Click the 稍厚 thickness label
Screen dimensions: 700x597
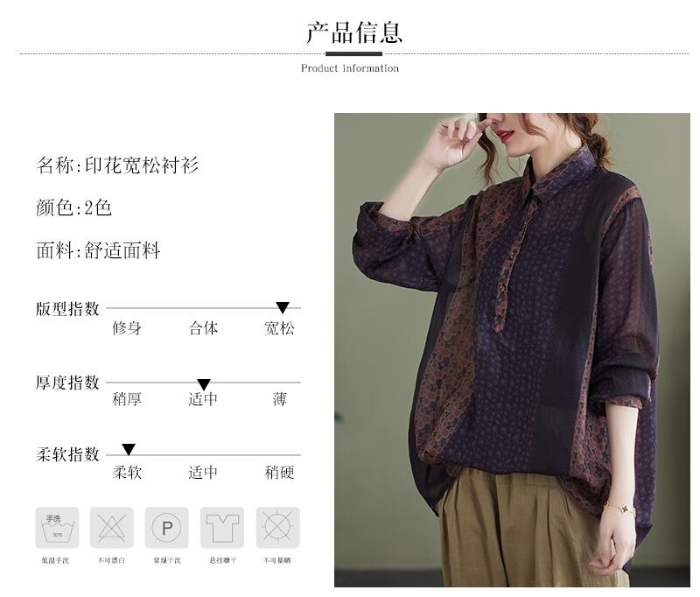pos(127,399)
